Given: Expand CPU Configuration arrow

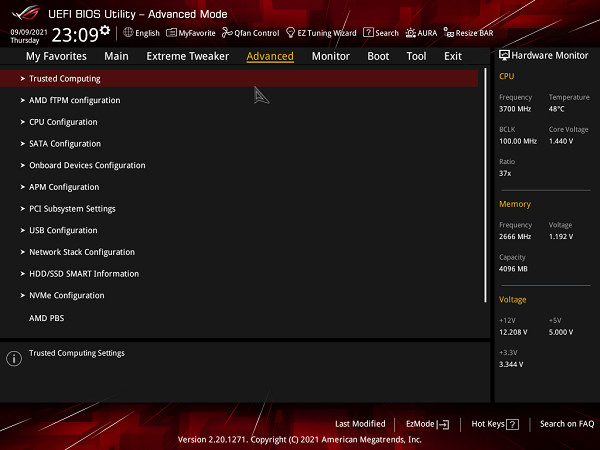Looking at the screenshot, I should [x=23, y=122].
